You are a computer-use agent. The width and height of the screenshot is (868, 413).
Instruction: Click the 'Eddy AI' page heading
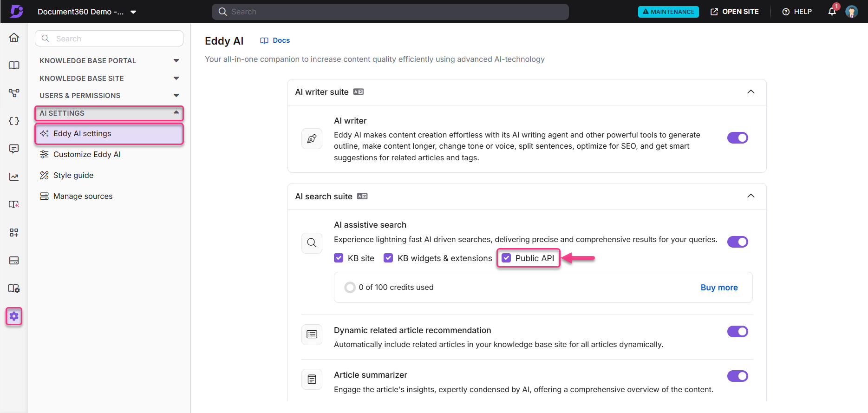pyautogui.click(x=224, y=41)
